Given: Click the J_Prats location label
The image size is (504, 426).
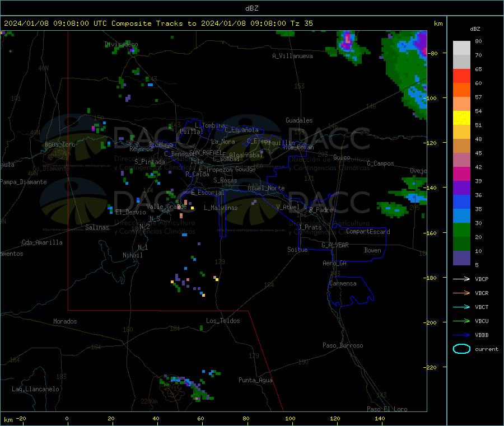Looking at the screenshot, I should tap(310, 227).
